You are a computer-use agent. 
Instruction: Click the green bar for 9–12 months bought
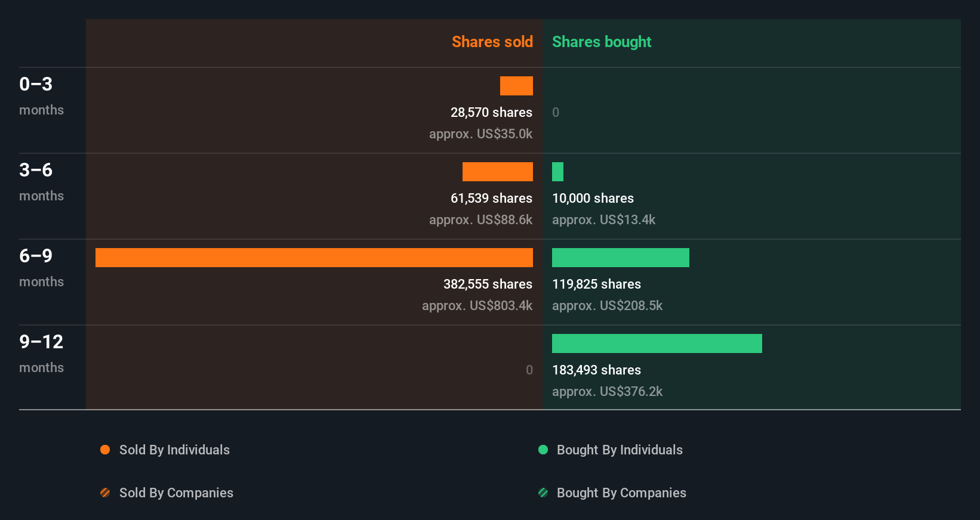[x=657, y=343]
